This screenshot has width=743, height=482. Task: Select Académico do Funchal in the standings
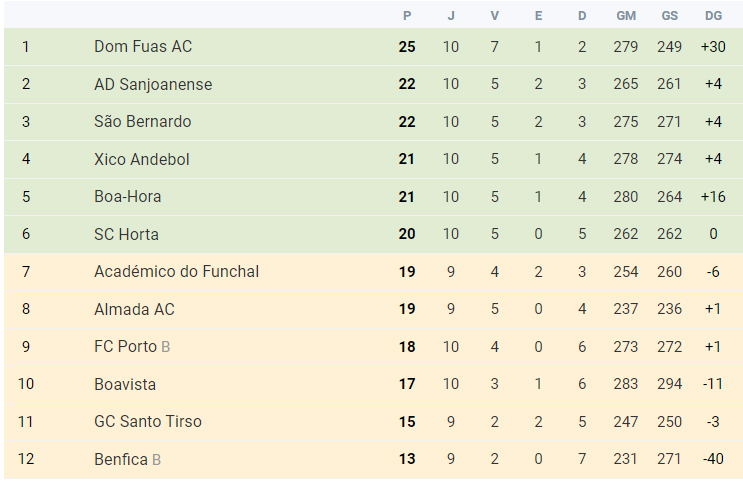pos(176,272)
